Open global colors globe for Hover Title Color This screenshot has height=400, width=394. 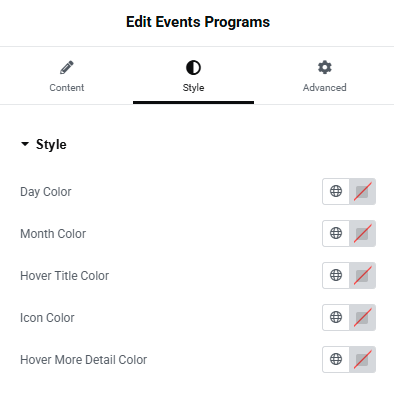(336, 275)
